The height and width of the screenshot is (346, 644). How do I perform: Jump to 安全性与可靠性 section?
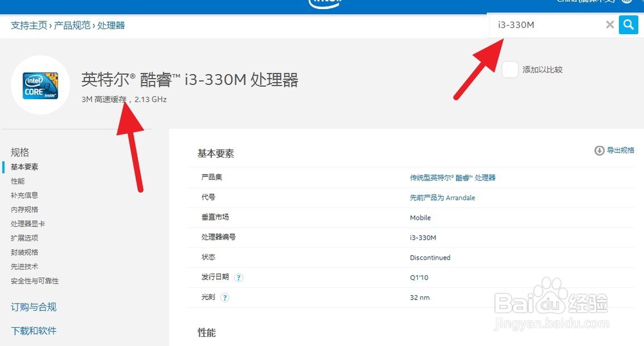35,281
